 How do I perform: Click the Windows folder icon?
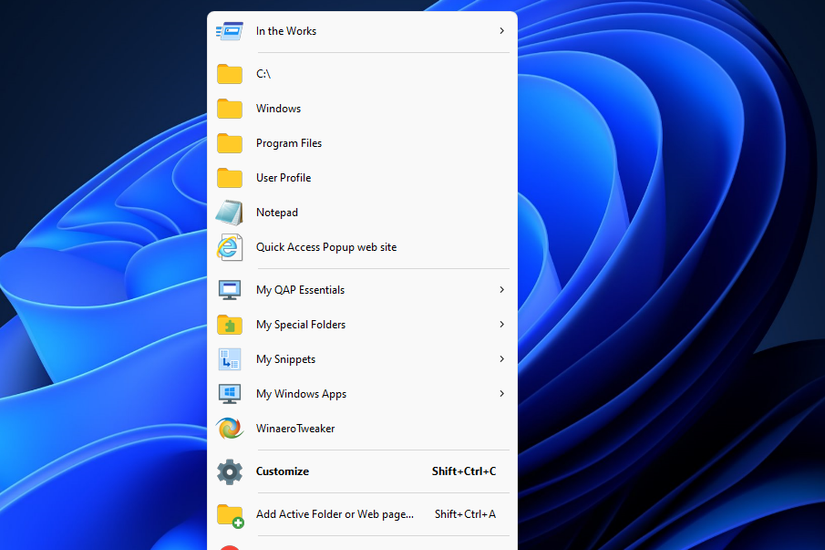229,108
